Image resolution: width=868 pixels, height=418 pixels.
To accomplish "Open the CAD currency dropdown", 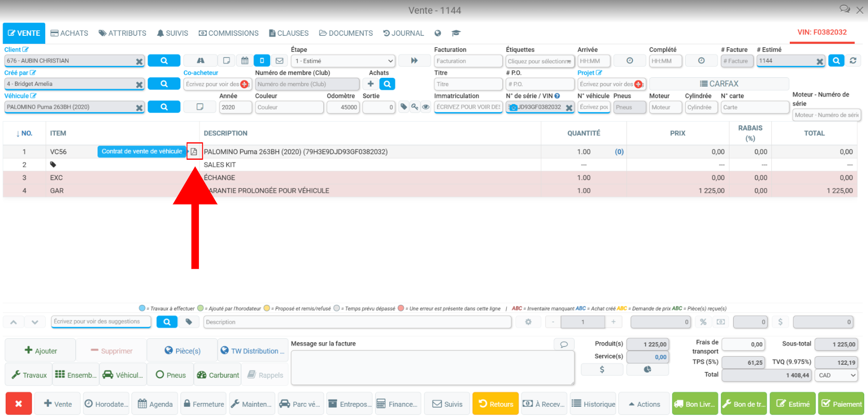I will click(837, 376).
